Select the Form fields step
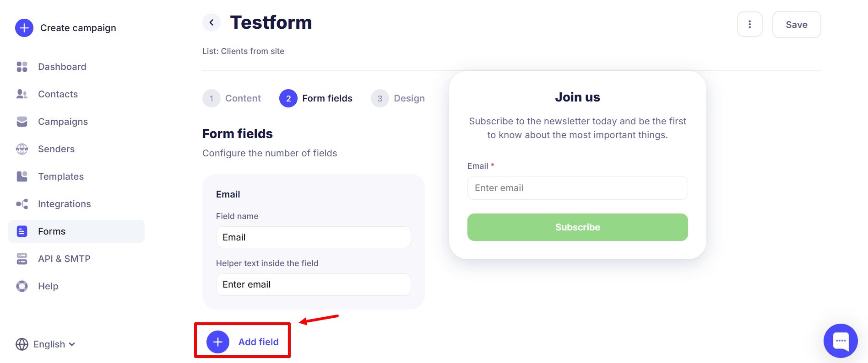 (x=316, y=98)
